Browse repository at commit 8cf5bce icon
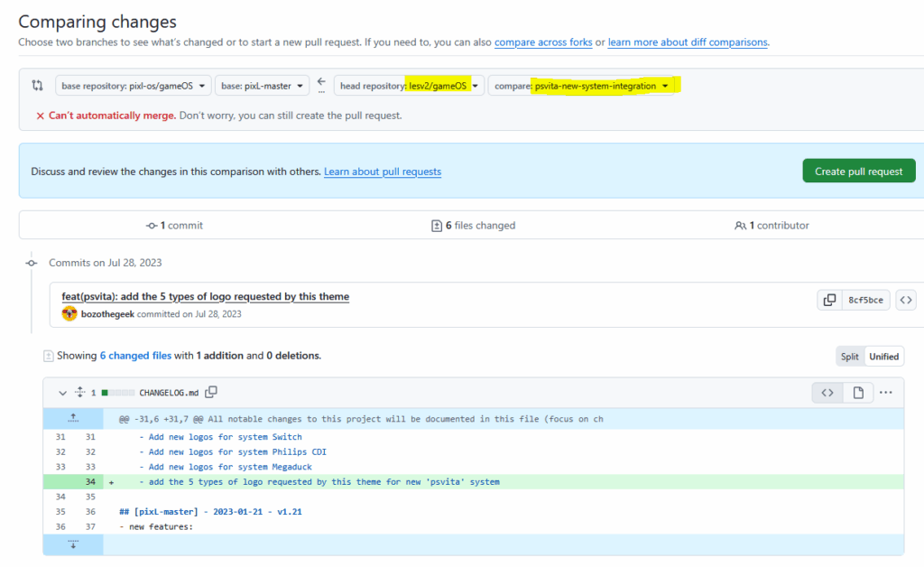 point(907,301)
